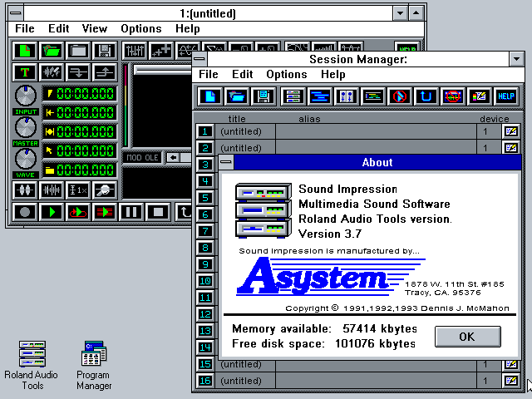Screen dimensions: 532x399
Task: Open the About dialog control menu box
Action: pyautogui.click(x=226, y=162)
